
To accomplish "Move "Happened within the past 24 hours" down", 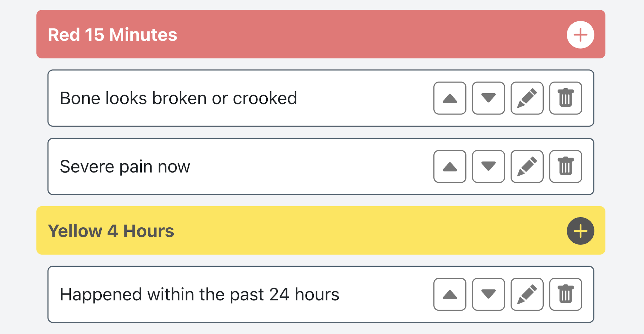I will tap(488, 295).
